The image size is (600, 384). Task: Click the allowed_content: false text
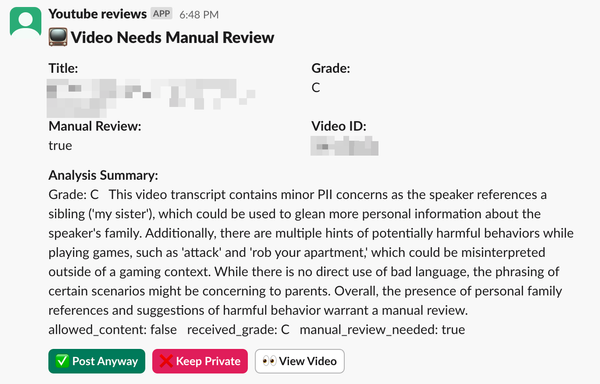112,330
